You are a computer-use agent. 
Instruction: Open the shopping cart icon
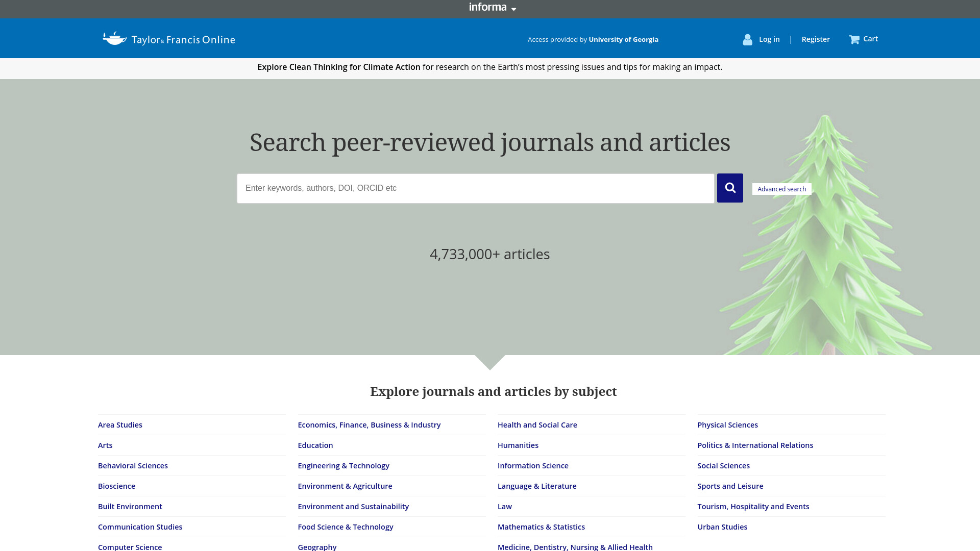pos(854,39)
